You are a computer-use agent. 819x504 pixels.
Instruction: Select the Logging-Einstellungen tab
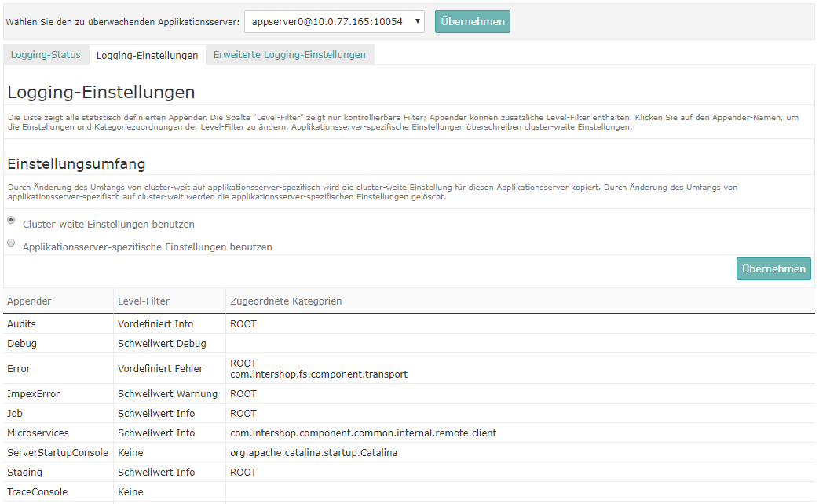(x=148, y=54)
